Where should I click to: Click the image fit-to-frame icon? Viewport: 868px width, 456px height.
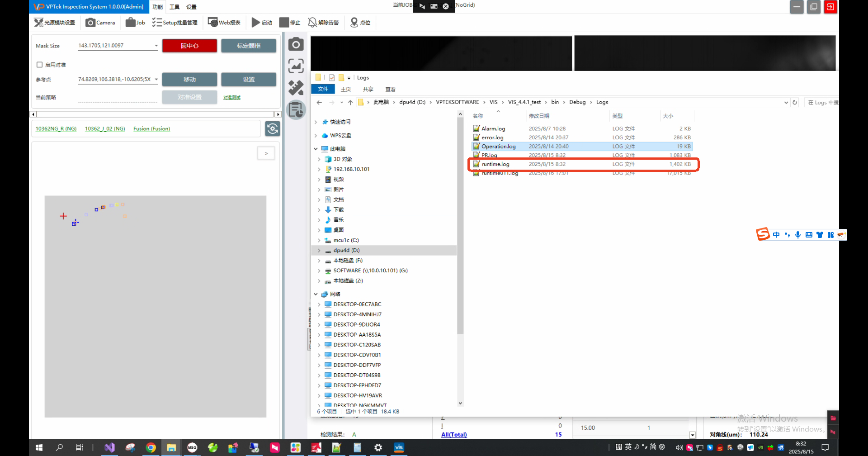[296, 66]
